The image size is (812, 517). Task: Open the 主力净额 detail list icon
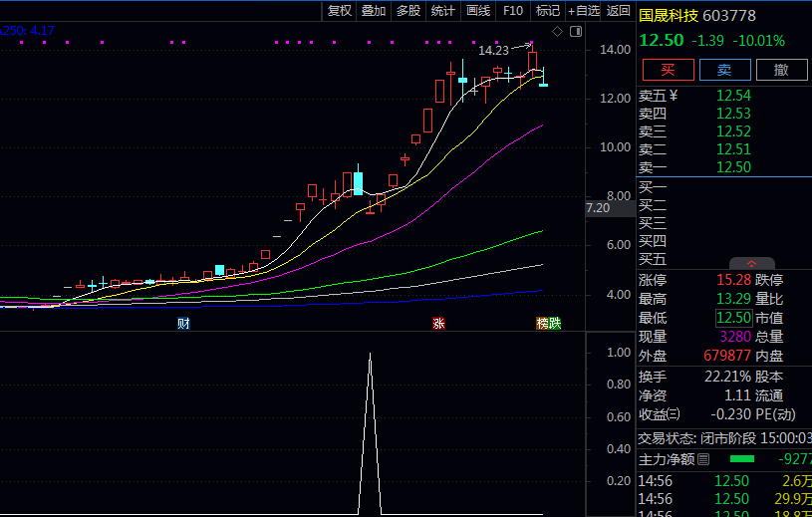[x=703, y=459]
